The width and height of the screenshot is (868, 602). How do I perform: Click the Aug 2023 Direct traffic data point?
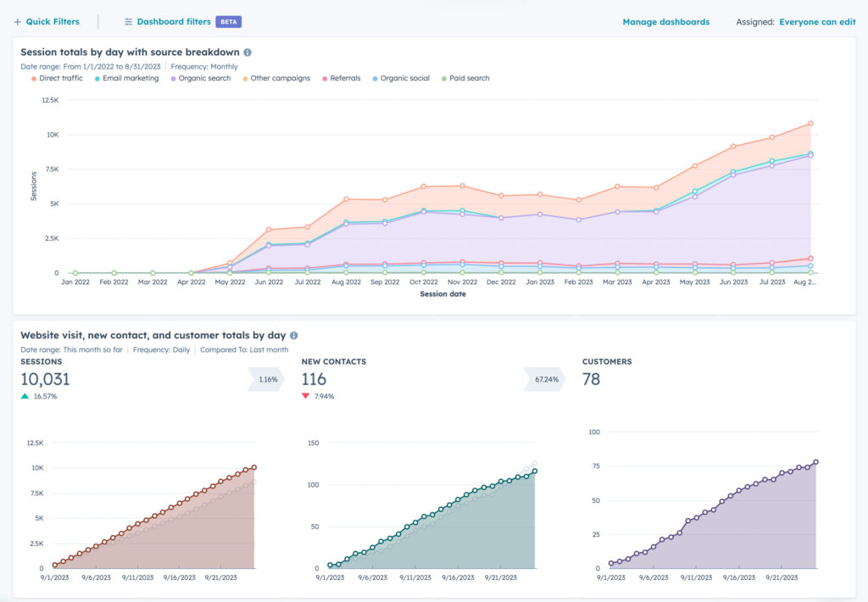coord(810,123)
